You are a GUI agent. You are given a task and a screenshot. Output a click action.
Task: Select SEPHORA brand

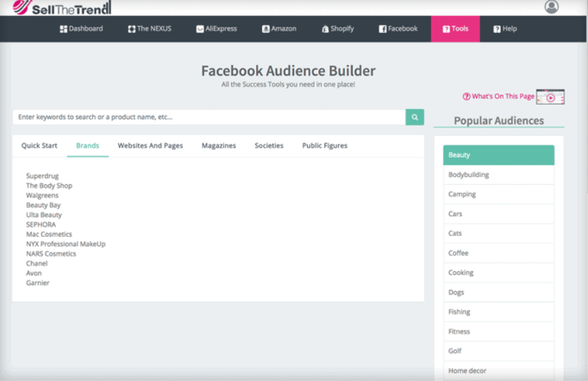(41, 224)
